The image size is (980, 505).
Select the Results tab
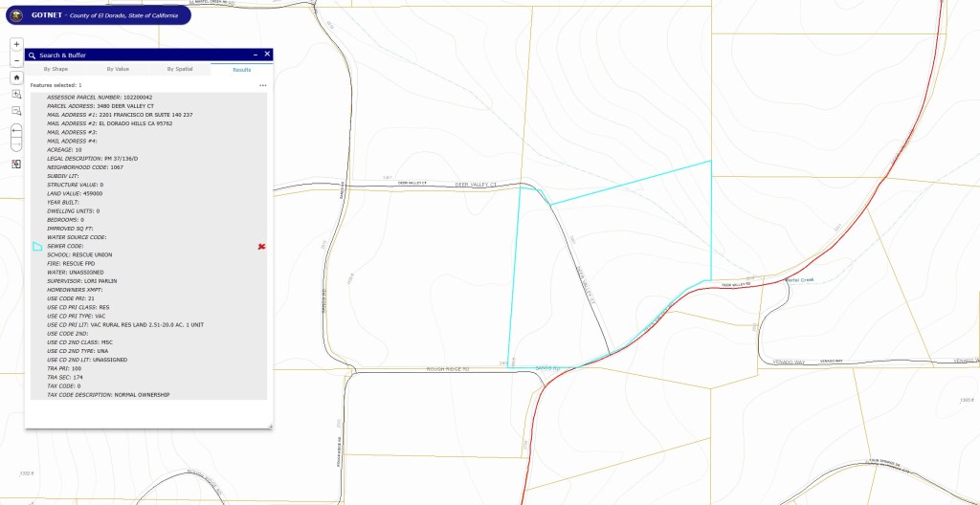pos(242,69)
